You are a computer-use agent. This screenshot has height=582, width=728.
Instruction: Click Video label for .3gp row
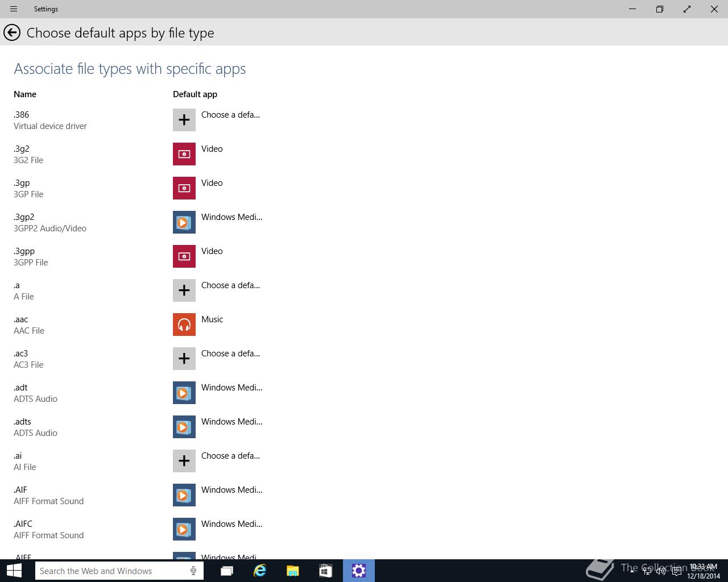(212, 183)
